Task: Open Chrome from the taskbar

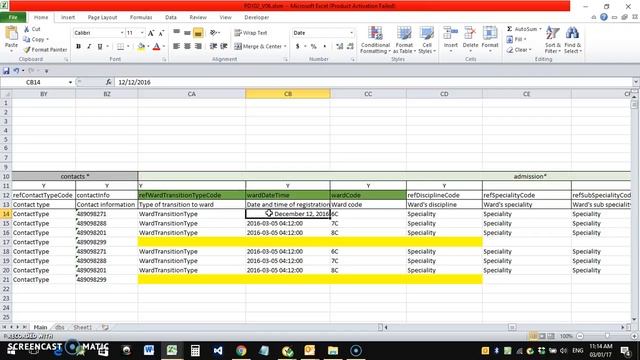Action: 241,350
